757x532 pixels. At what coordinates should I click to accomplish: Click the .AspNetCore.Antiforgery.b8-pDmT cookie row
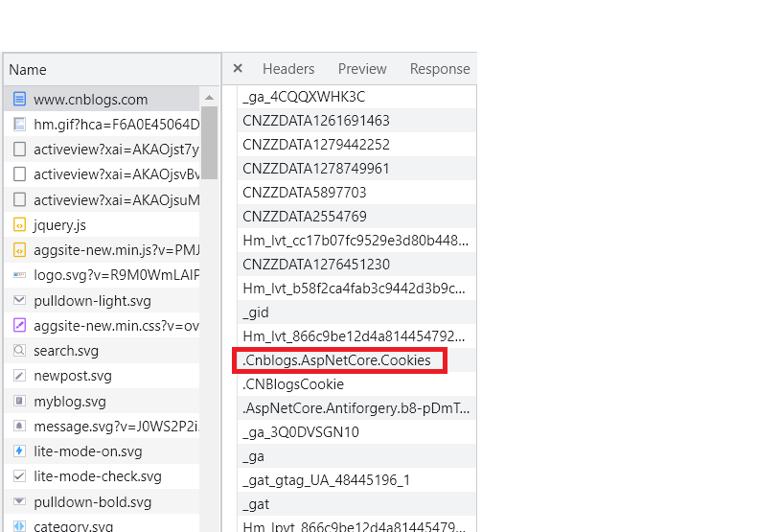click(356, 408)
